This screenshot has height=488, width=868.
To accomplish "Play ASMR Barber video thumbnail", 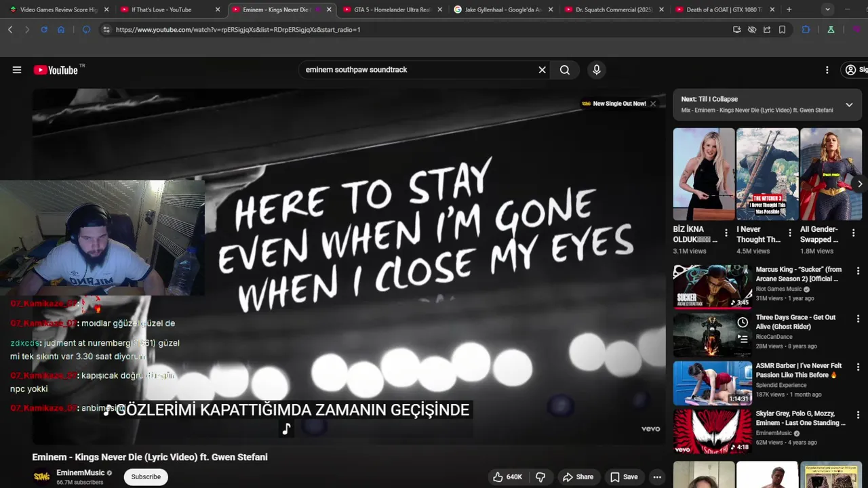I will [x=712, y=383].
